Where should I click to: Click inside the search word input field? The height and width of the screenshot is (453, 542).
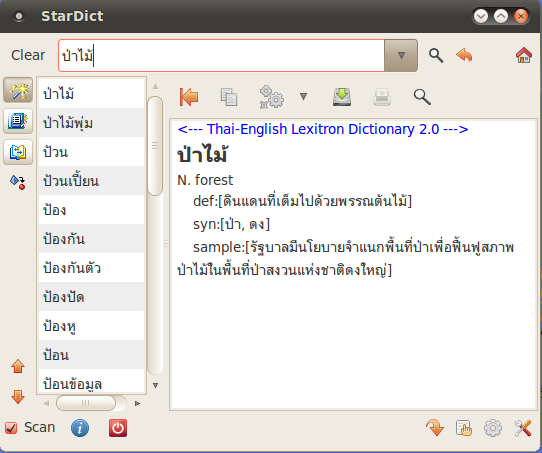coord(221,55)
